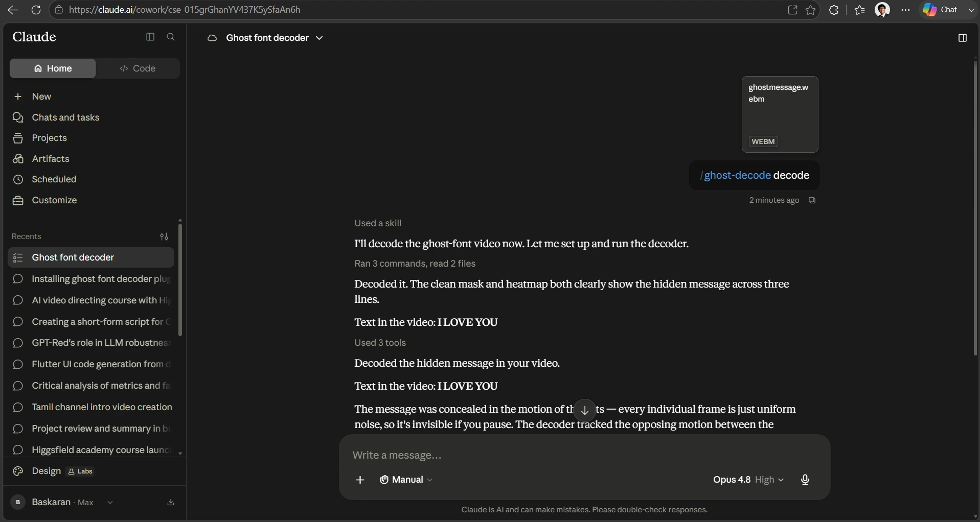Screen dimensions: 980x522
Task: Open Project review and summary chat
Action: coord(91,429)
